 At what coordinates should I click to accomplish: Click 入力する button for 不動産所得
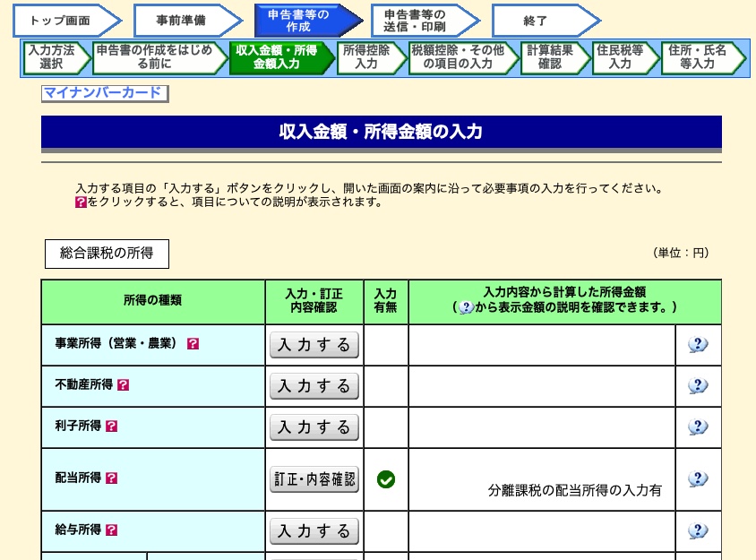(x=314, y=386)
